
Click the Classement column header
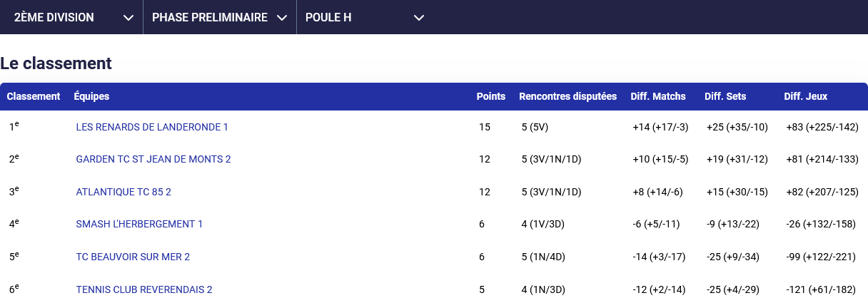pos(34,96)
